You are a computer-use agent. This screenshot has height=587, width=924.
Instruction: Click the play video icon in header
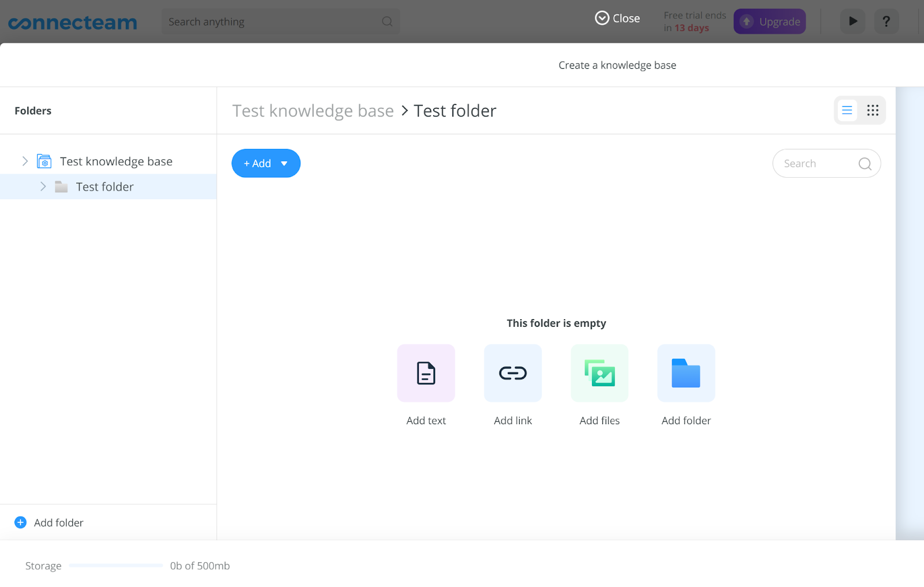click(x=852, y=22)
